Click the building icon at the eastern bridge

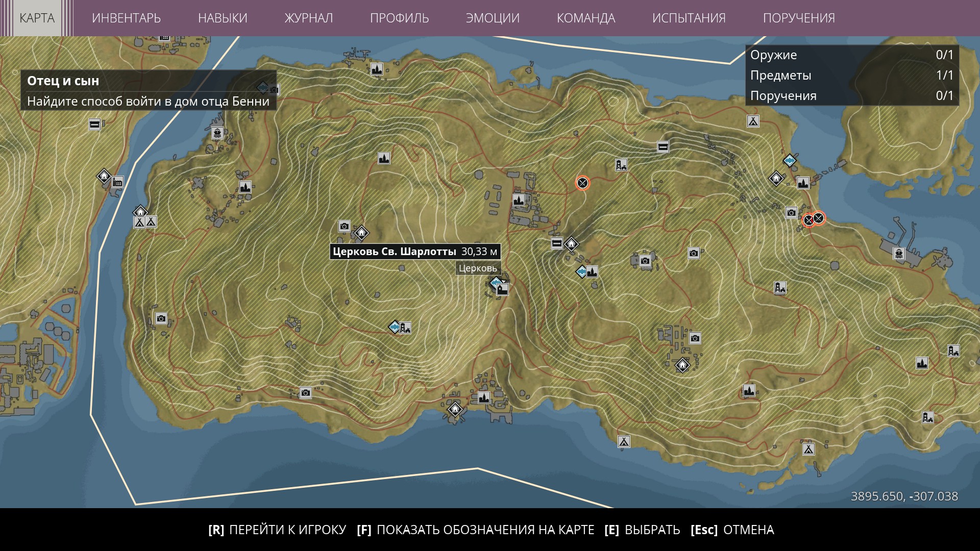click(803, 183)
